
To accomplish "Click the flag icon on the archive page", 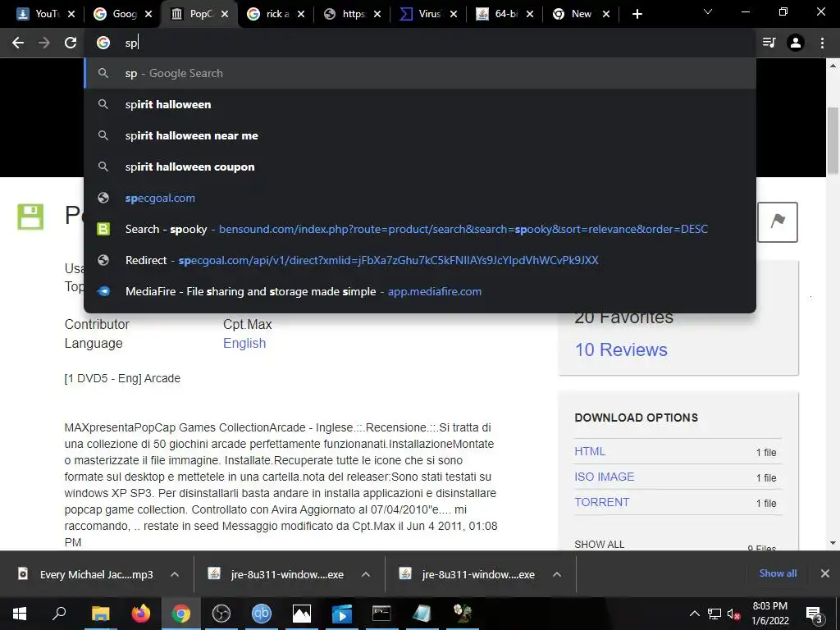I will tap(778, 221).
